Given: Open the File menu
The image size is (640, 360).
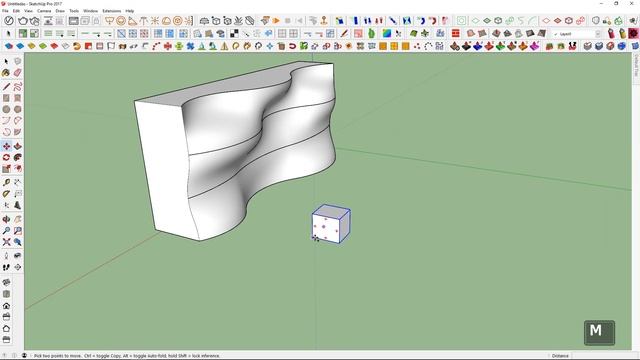Looking at the screenshot, I should (5, 11).
